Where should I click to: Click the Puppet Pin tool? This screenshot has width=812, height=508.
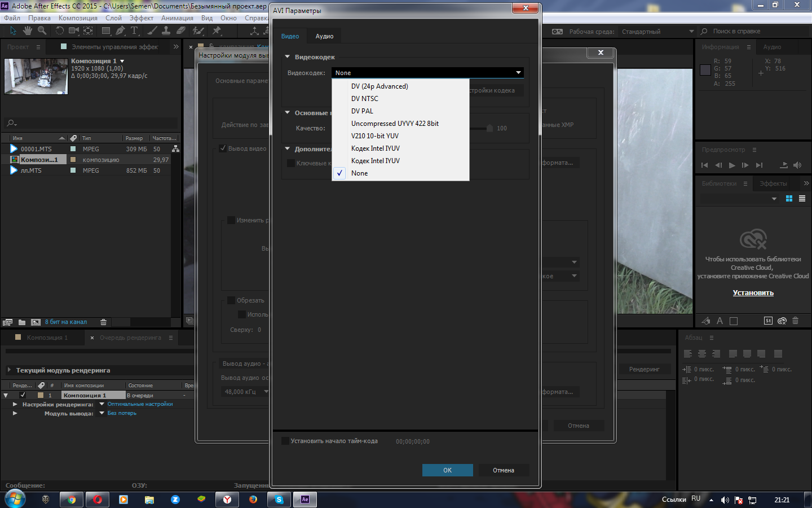217,31
